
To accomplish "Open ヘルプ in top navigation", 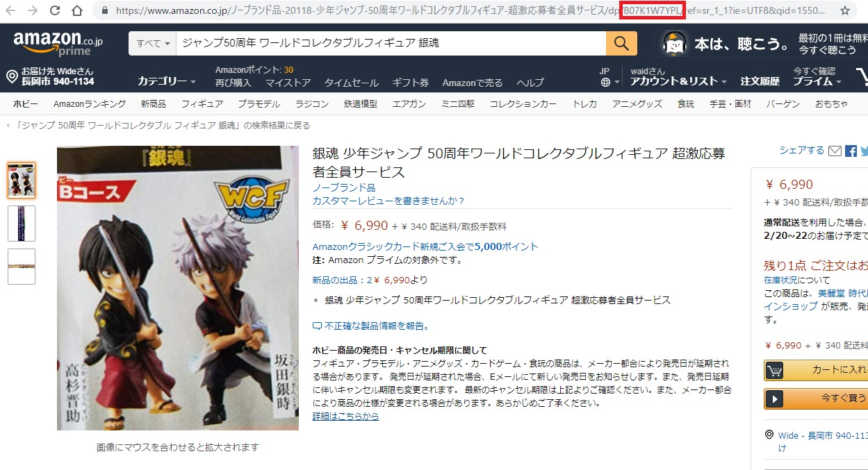I will point(530,83).
